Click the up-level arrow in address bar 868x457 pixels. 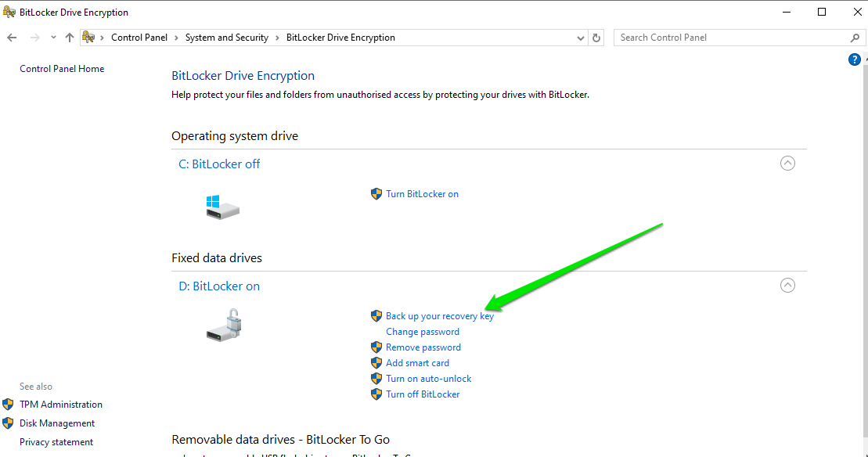(x=70, y=38)
